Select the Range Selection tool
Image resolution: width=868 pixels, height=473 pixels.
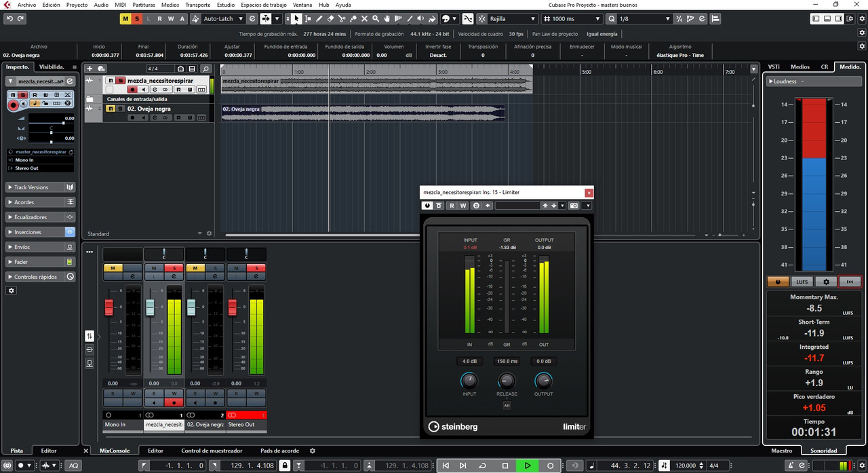click(x=308, y=18)
